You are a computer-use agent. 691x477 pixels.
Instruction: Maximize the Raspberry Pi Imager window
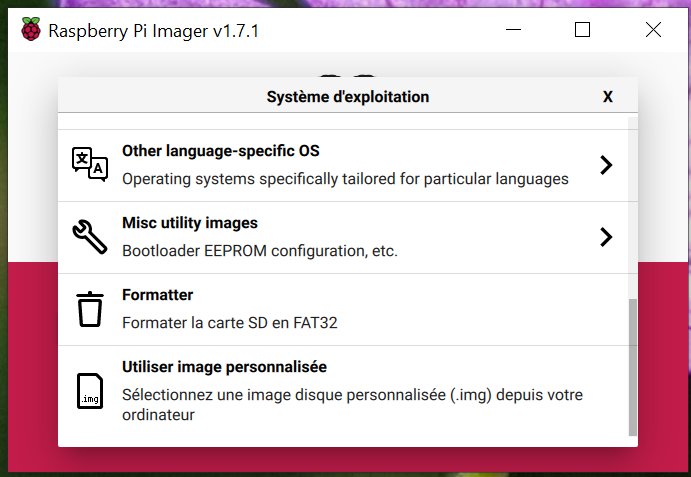coord(582,30)
